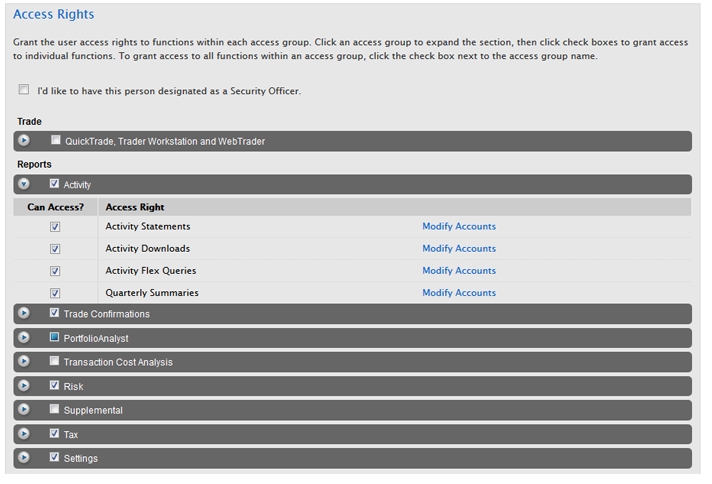712x484 pixels.
Task: Toggle the Quarterly Summaries access checkbox
Action: (55, 293)
